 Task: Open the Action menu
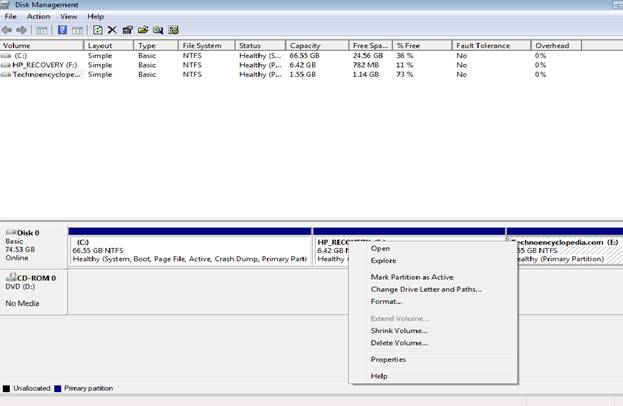tap(39, 16)
